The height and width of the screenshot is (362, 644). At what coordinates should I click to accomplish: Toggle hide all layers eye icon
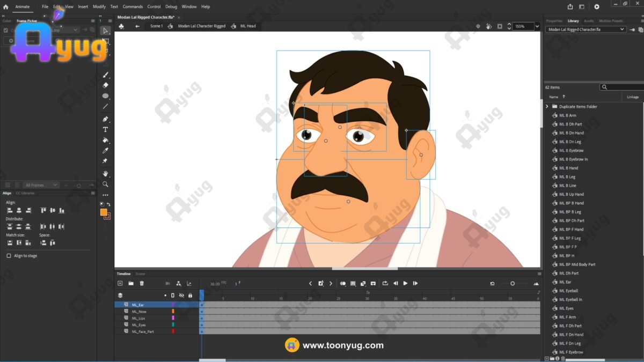coord(181,295)
